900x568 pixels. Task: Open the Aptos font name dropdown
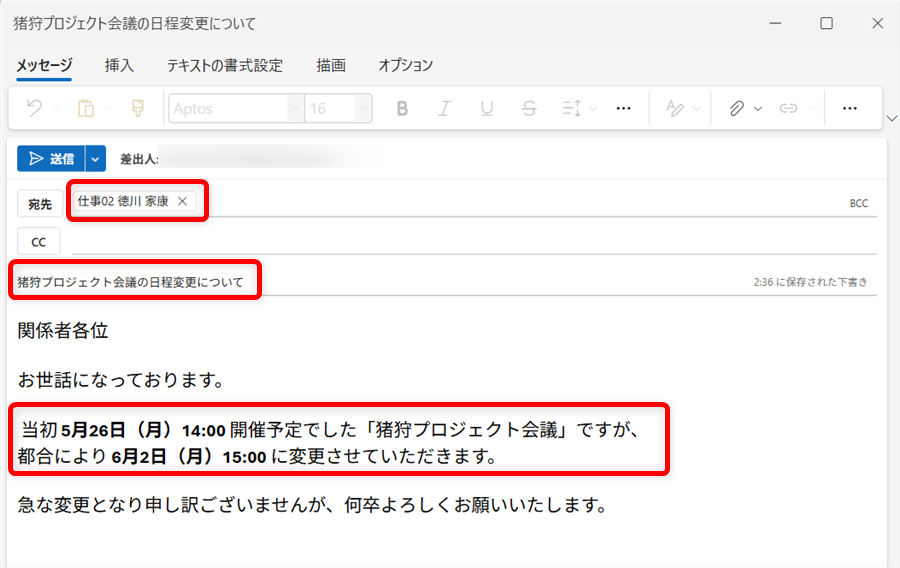[295, 108]
